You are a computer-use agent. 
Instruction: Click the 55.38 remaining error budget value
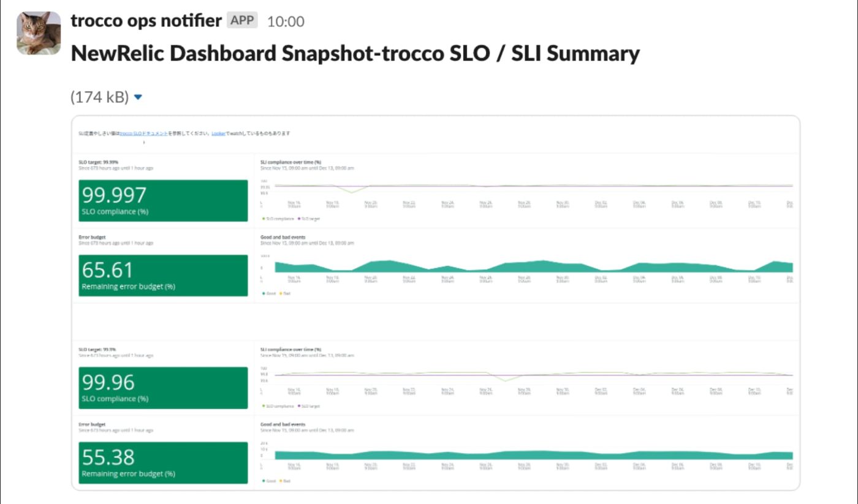click(108, 457)
